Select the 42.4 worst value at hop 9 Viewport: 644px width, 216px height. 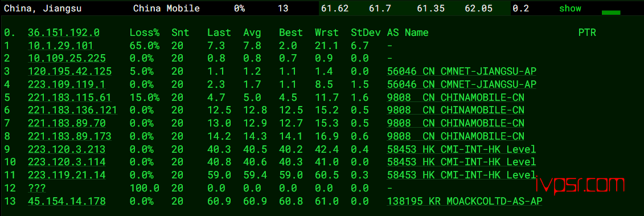[326, 149]
